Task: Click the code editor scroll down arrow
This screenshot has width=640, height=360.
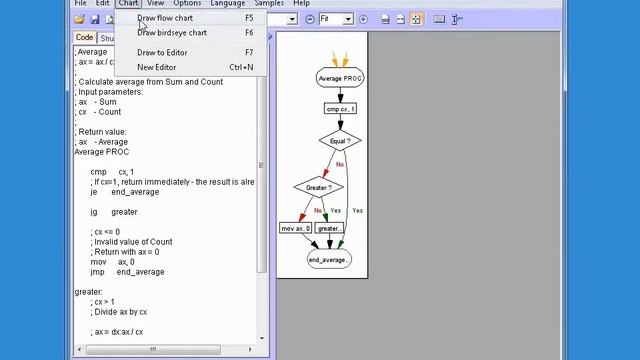Action: pyautogui.click(x=262, y=338)
